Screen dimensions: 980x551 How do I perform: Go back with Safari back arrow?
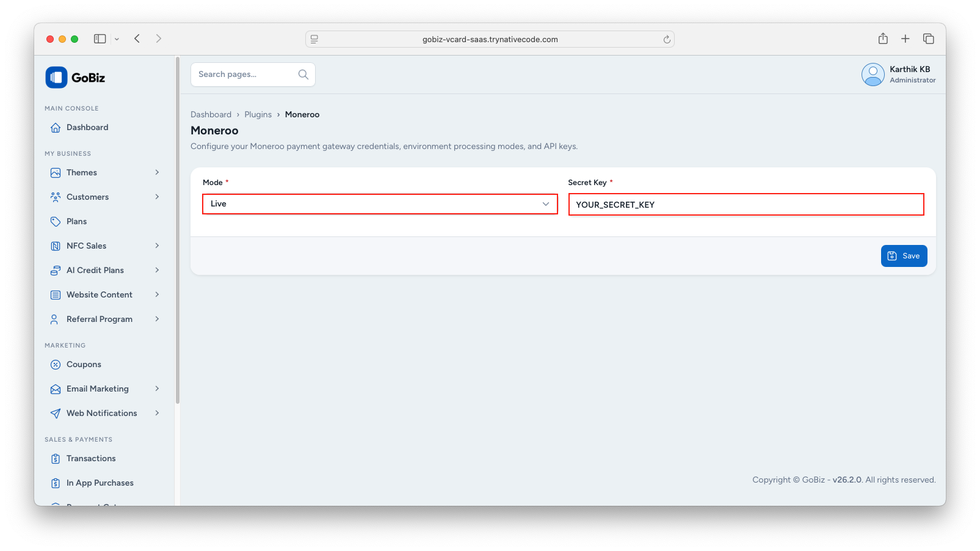tap(137, 38)
